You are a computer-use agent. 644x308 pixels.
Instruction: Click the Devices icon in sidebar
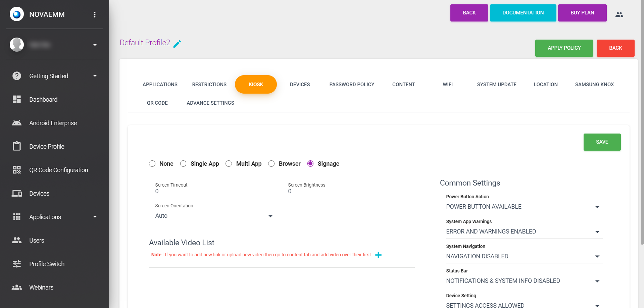coord(17,193)
